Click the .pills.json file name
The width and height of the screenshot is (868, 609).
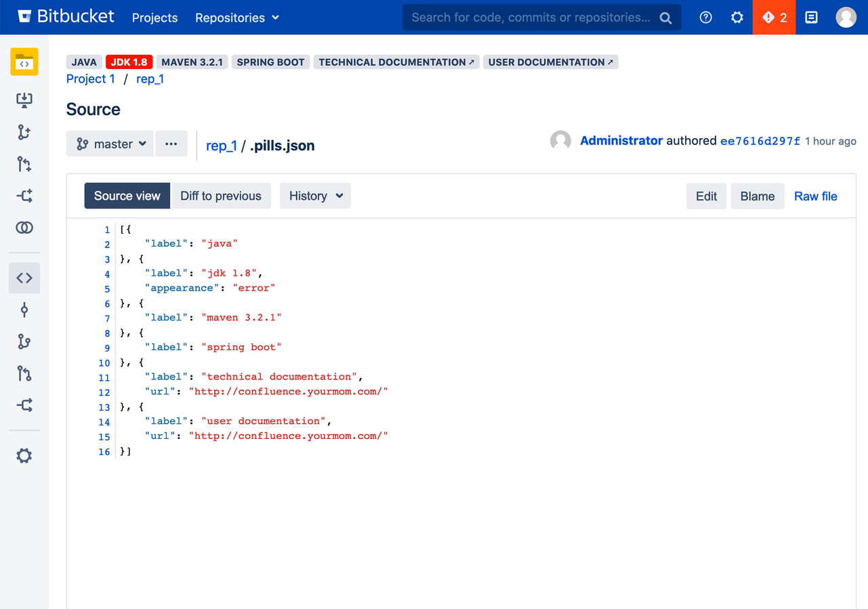pos(282,146)
